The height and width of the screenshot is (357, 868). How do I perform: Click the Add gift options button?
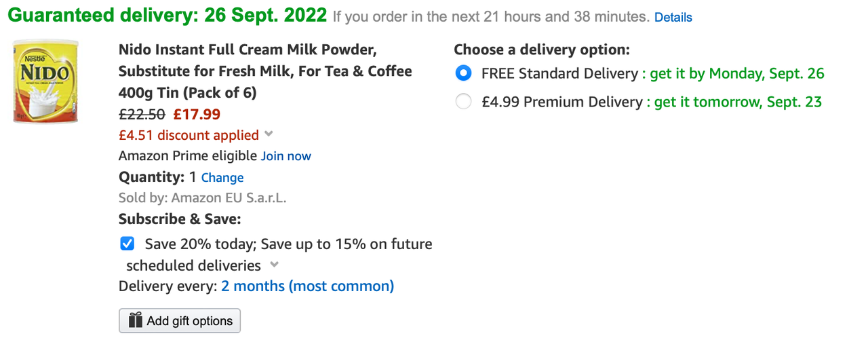[180, 320]
